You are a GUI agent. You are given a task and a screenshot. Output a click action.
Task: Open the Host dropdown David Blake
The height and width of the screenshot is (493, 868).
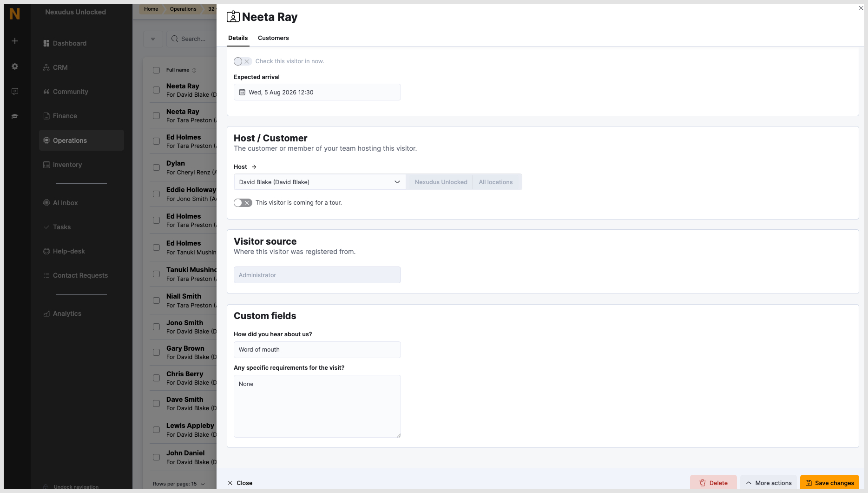pos(320,182)
